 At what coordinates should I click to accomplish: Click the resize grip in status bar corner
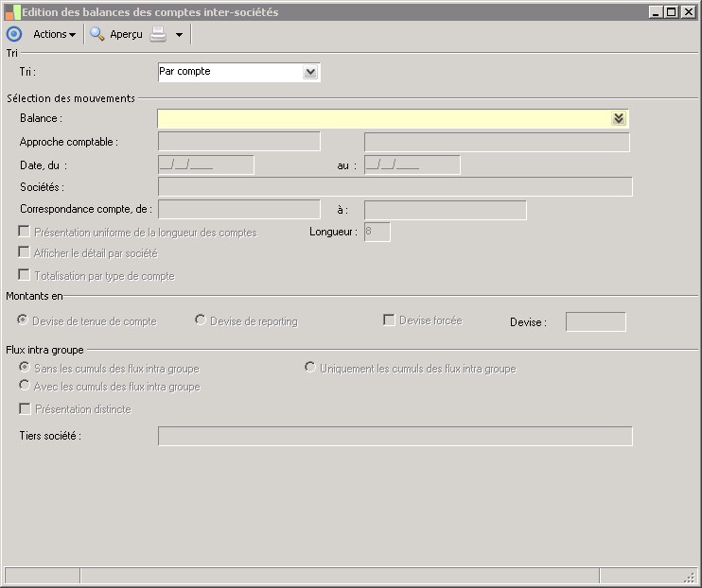pyautogui.click(x=690, y=578)
